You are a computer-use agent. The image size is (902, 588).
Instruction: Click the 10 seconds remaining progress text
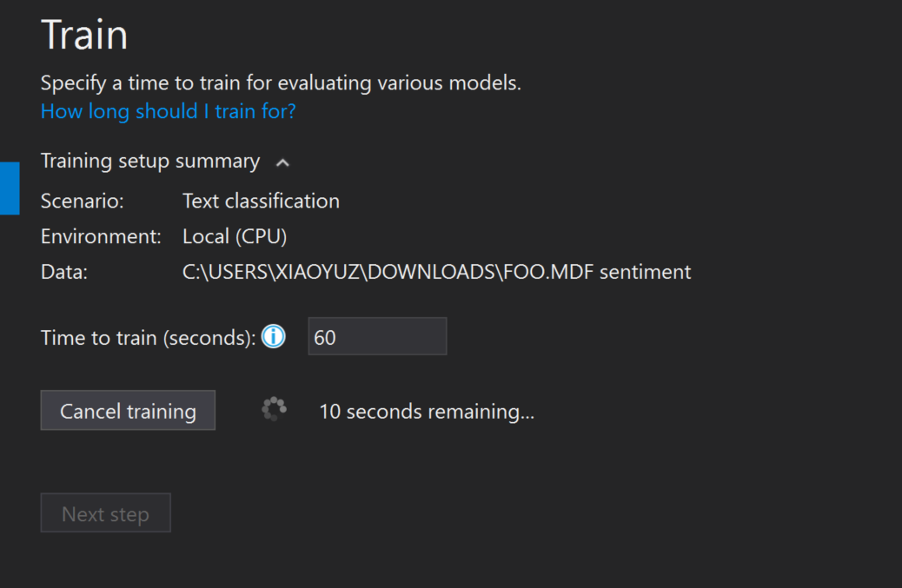click(427, 410)
